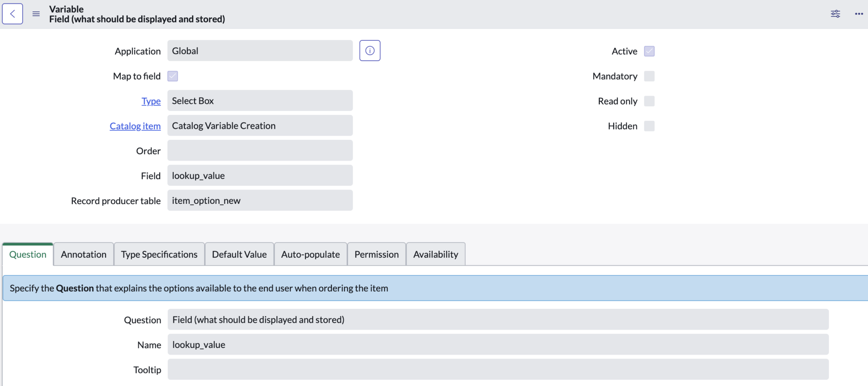
Task: Follow the Catalog item link
Action: pyautogui.click(x=135, y=125)
